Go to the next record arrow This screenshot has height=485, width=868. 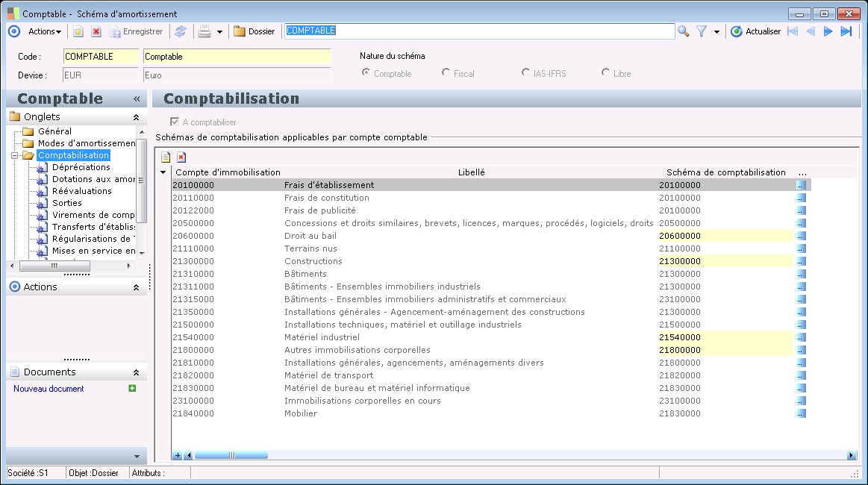pos(828,31)
